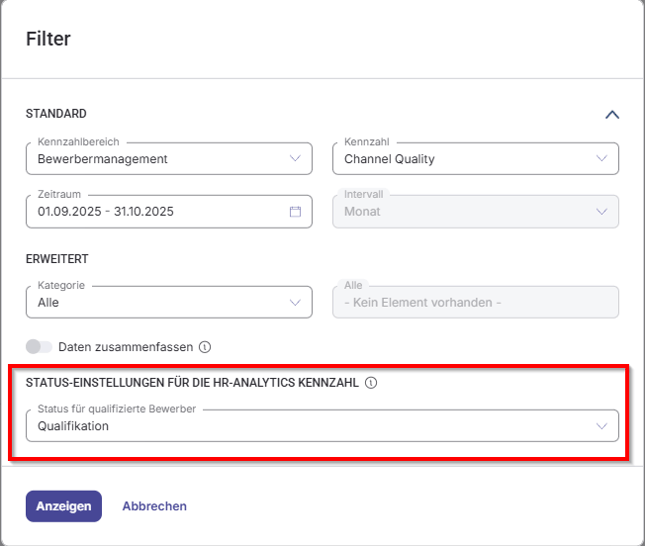645x546 pixels.
Task: Click the Abbrechen link
Action: tap(154, 506)
